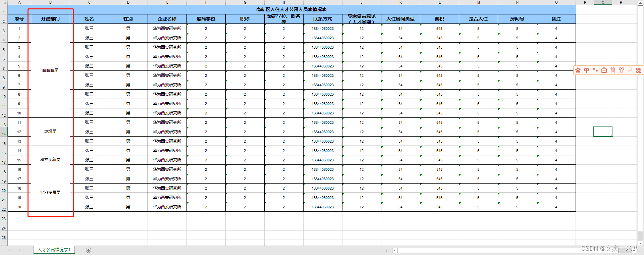Open the IME toolbox briefcase icon
644x255 pixels.
604,70
